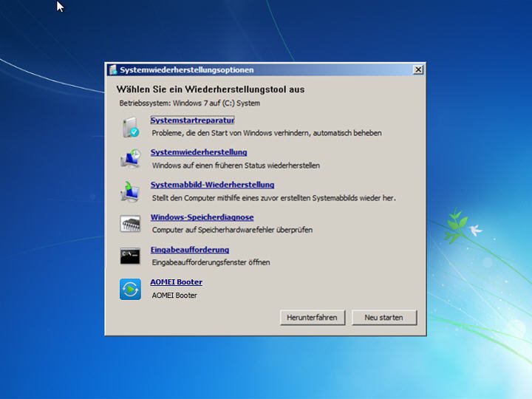
Task: Click the Systemabbild-Wiederherstellung green arrow icon
Action: pos(130,191)
